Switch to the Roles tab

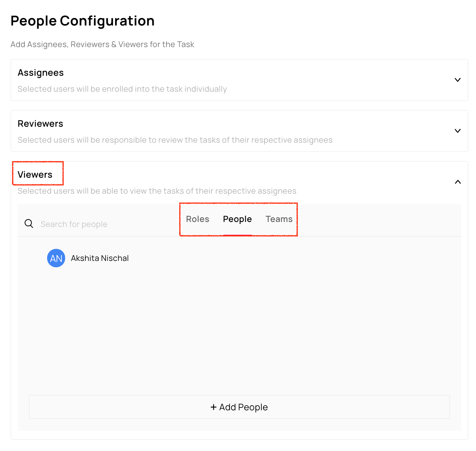[197, 219]
